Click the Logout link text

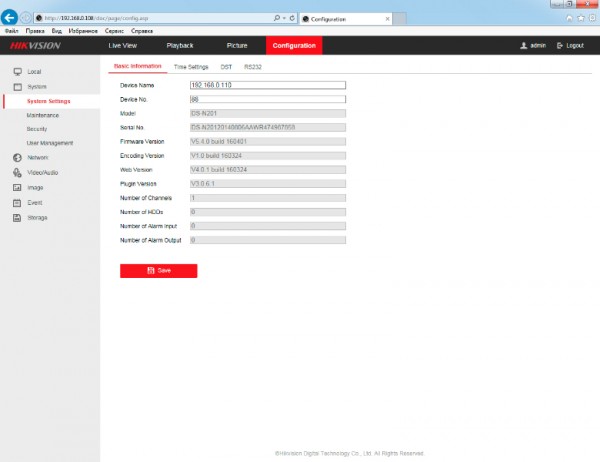point(575,46)
